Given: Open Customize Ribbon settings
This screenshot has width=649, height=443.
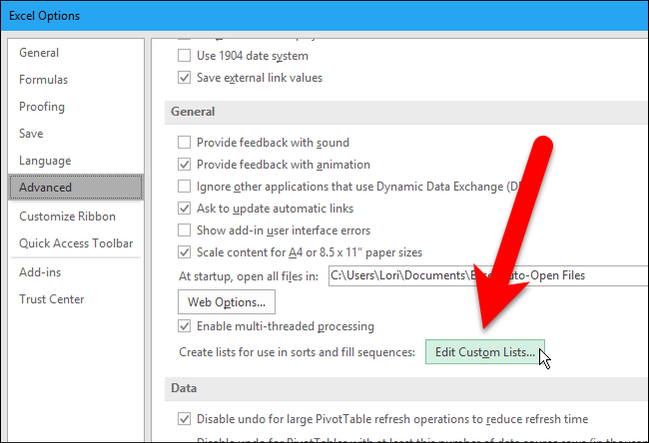Looking at the screenshot, I should [67, 217].
